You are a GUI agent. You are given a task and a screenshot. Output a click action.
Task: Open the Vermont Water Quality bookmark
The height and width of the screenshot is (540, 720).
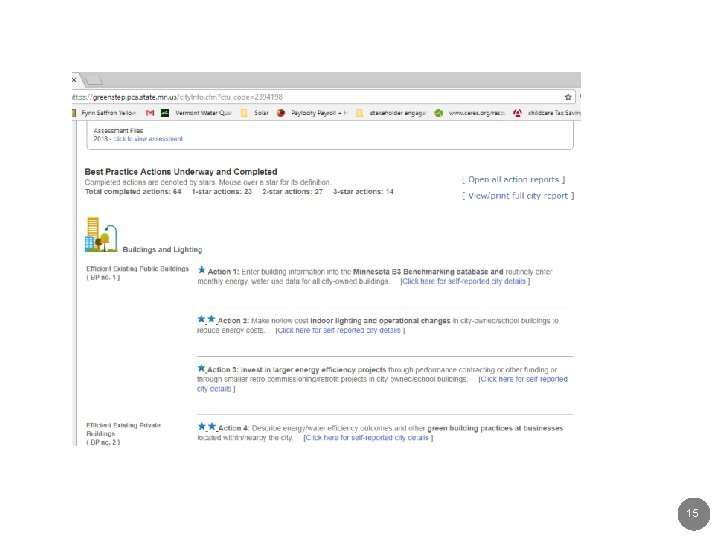click(x=197, y=113)
